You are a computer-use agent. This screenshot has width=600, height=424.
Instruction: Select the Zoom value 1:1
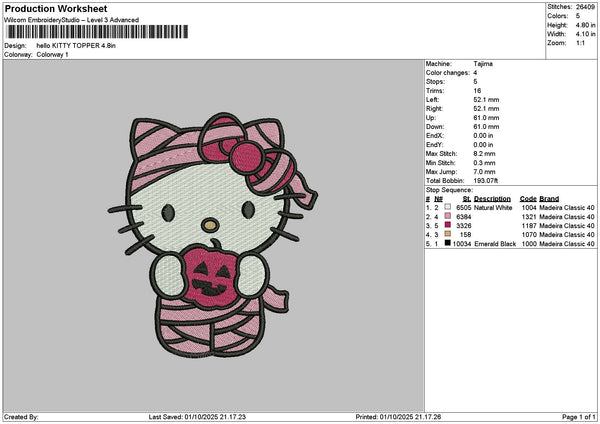tap(580, 43)
